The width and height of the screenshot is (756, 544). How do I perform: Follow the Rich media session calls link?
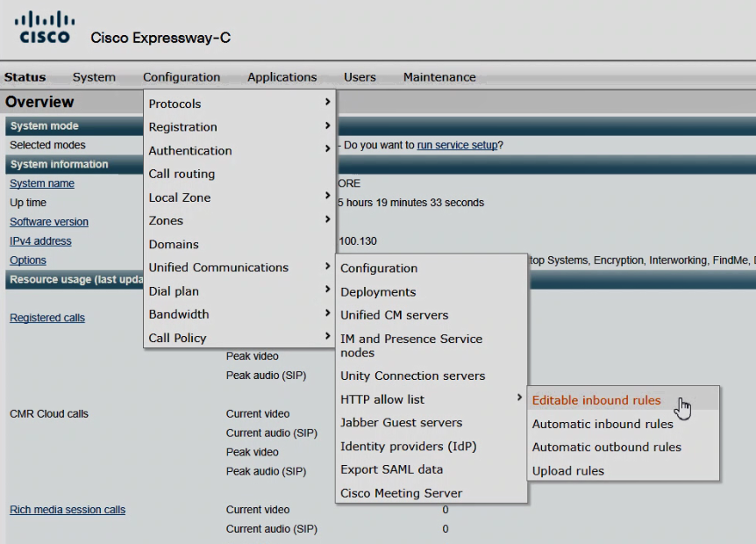click(68, 510)
